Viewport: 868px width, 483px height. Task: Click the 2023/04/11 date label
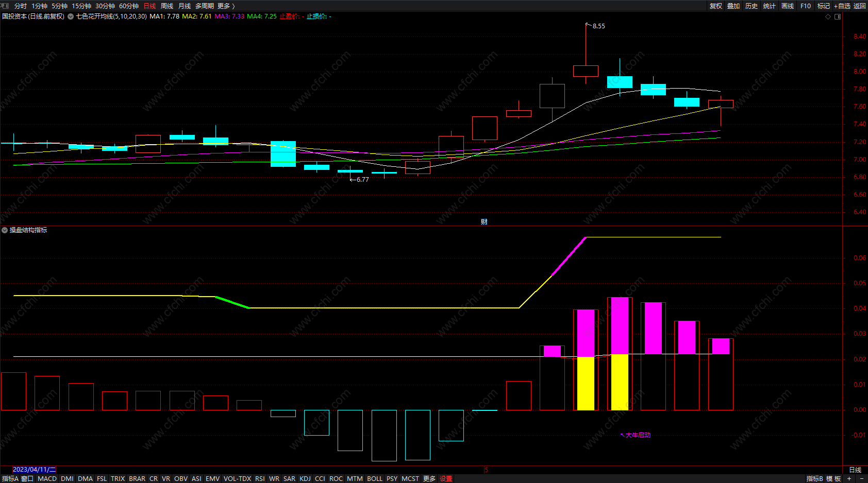click(34, 470)
